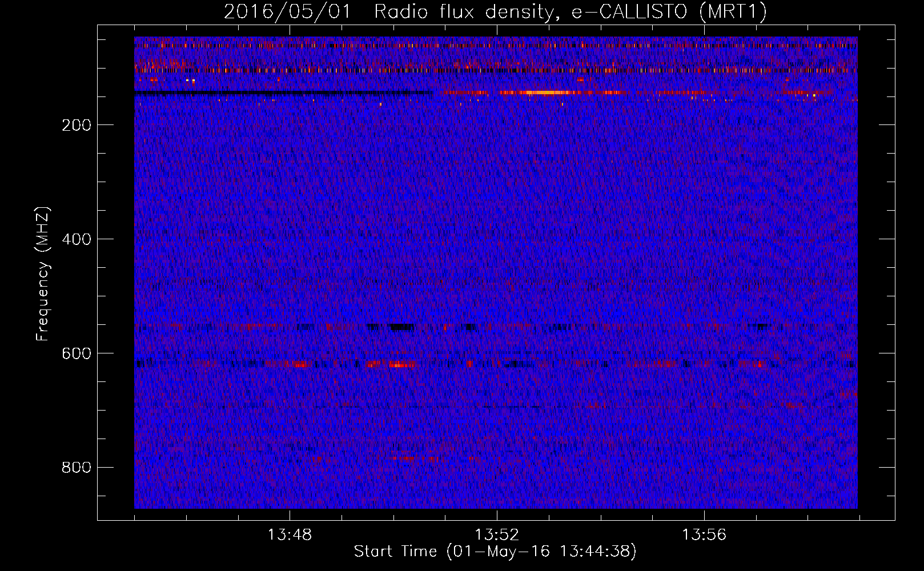Click the 400 frequency tick label
The height and width of the screenshot is (571, 924).
point(77,239)
